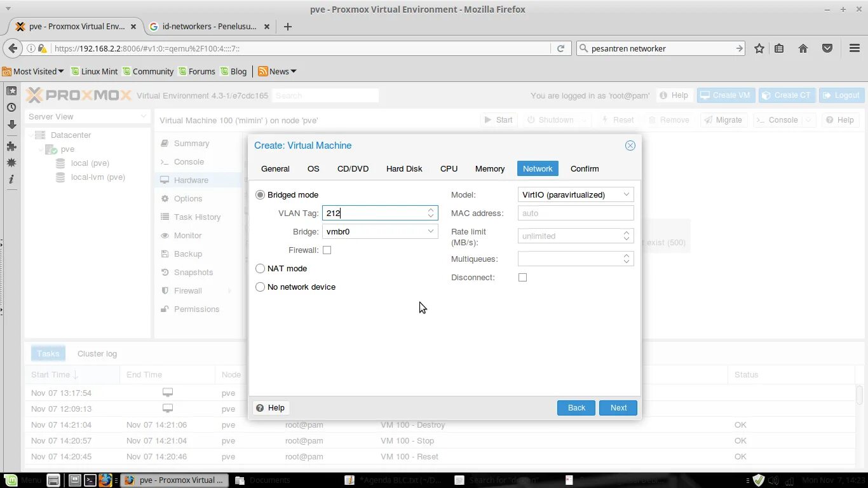The height and width of the screenshot is (488, 868).
Task: Toggle the Disconnect checkbox
Action: pos(522,278)
